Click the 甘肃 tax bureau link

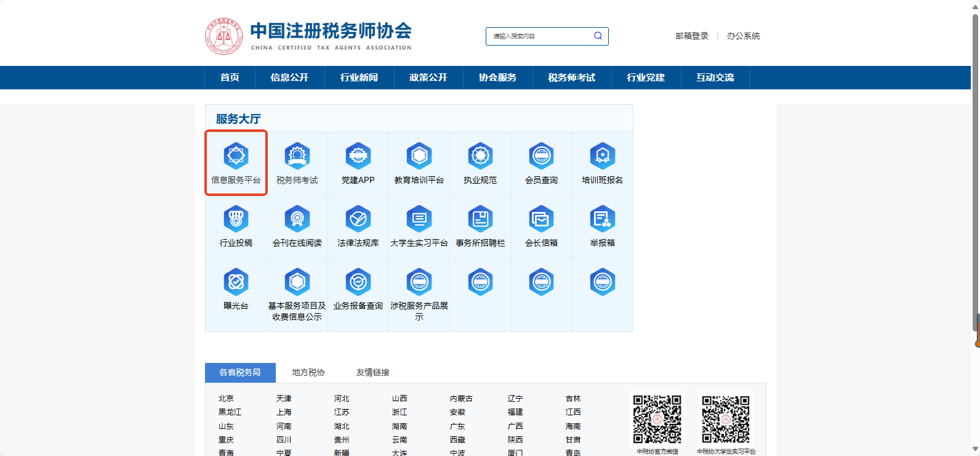point(573,440)
